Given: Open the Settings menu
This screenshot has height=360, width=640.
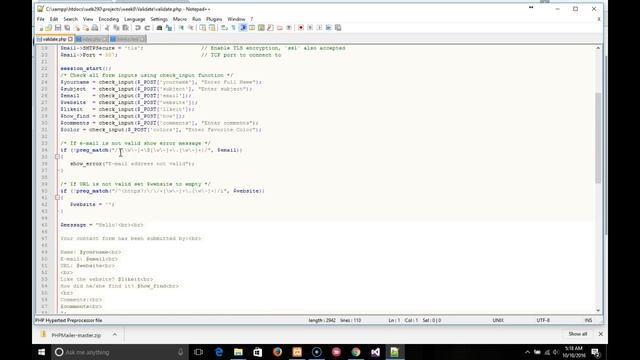Looking at the screenshot, I should [x=159, y=19].
